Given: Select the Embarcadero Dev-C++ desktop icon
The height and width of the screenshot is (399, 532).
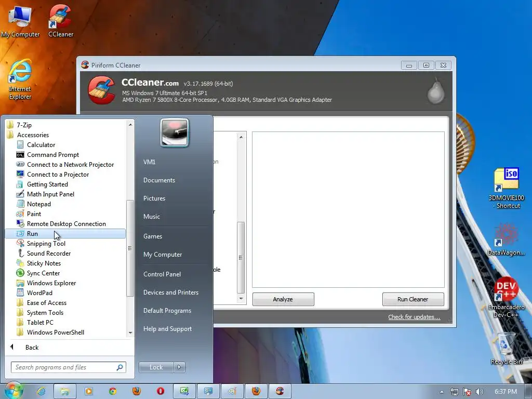Looking at the screenshot, I should (x=506, y=298).
